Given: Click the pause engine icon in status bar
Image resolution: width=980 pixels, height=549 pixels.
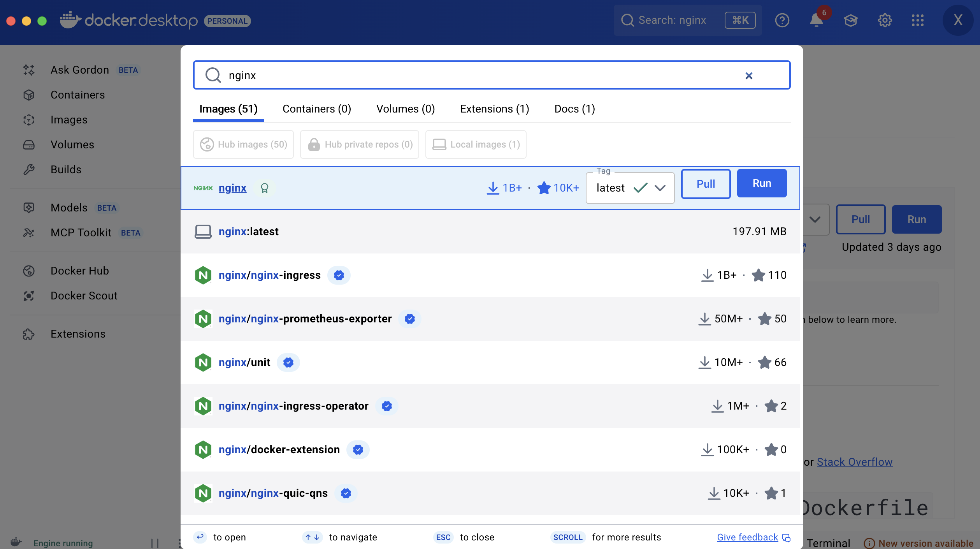Looking at the screenshot, I should (x=155, y=543).
